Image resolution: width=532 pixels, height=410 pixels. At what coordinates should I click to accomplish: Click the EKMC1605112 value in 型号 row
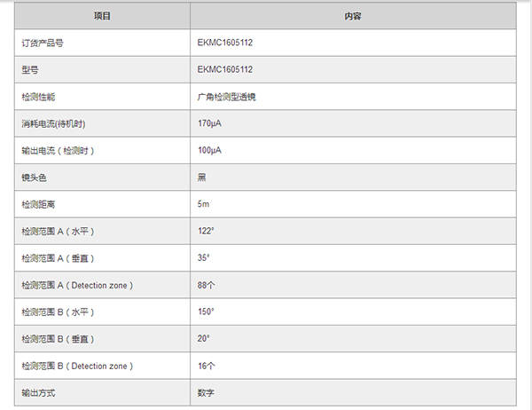coord(225,69)
